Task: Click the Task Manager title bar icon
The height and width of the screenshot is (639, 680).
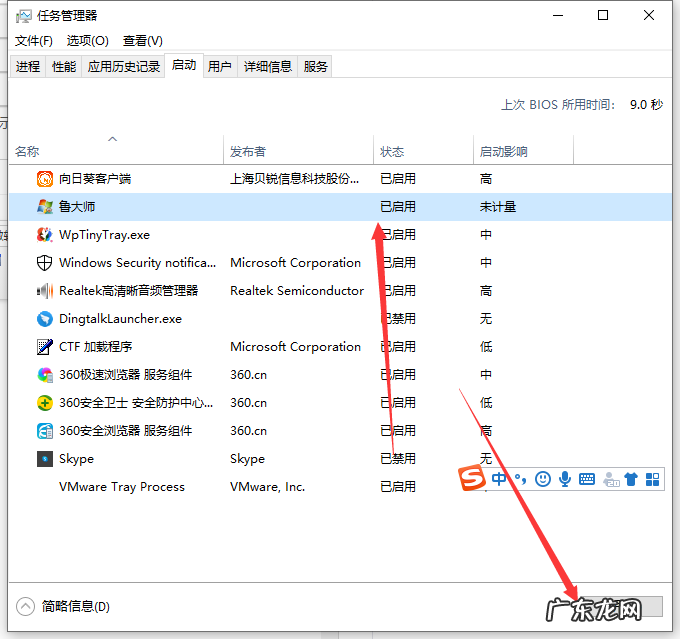Action: [x=23, y=16]
